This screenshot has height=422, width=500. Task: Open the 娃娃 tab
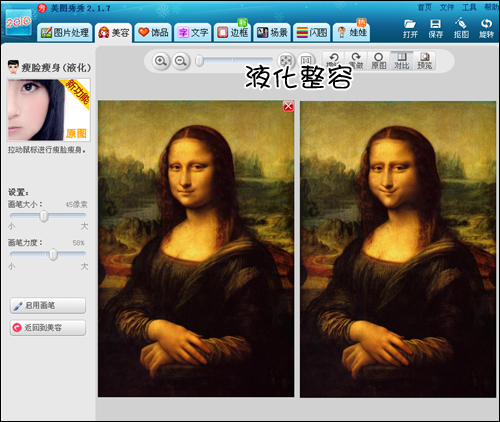(351, 33)
